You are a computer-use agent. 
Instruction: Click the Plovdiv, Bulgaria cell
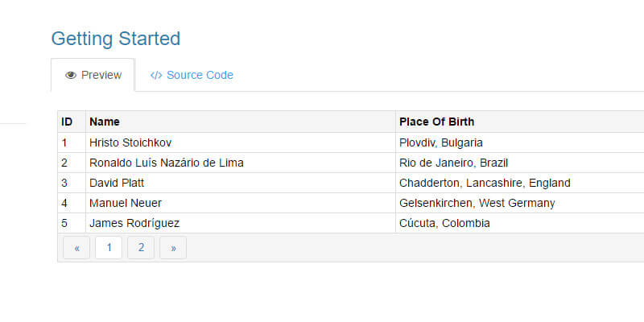[441, 142]
